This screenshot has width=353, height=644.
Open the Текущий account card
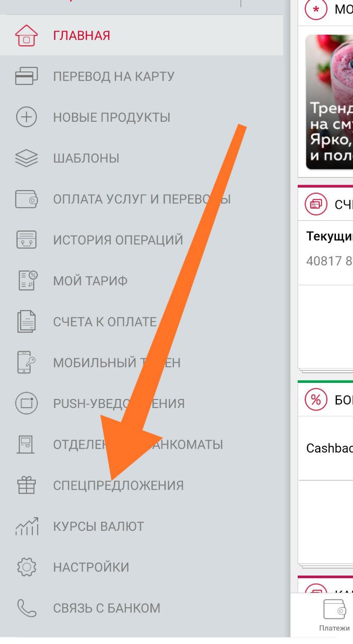(326, 252)
